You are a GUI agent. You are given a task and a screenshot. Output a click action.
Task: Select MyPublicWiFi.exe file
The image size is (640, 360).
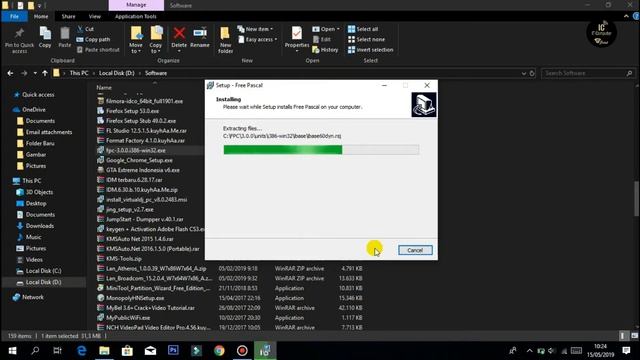128,318
